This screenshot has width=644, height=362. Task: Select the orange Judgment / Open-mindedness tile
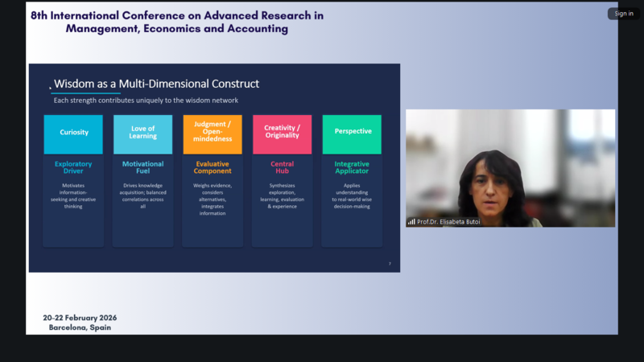coord(213,133)
